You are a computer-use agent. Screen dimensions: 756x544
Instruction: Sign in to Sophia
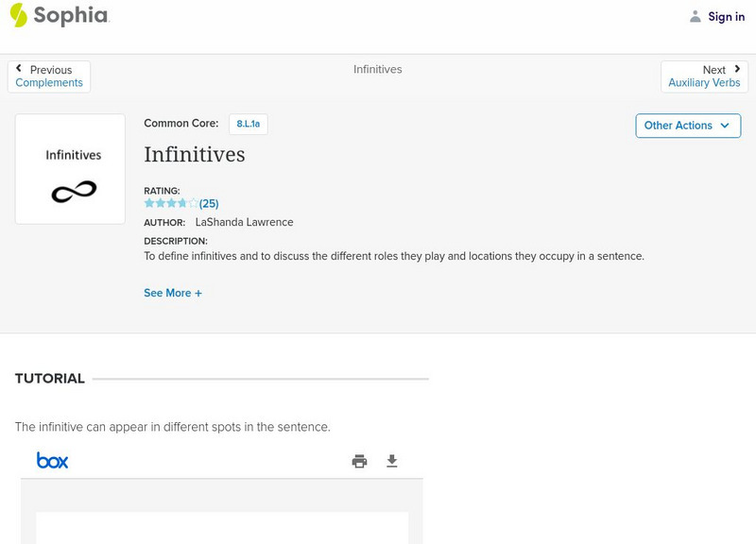click(x=726, y=16)
